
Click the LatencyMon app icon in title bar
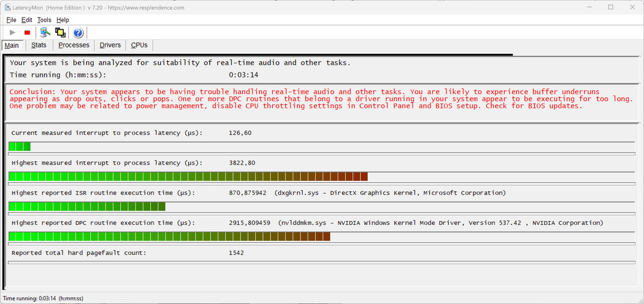coord(8,8)
